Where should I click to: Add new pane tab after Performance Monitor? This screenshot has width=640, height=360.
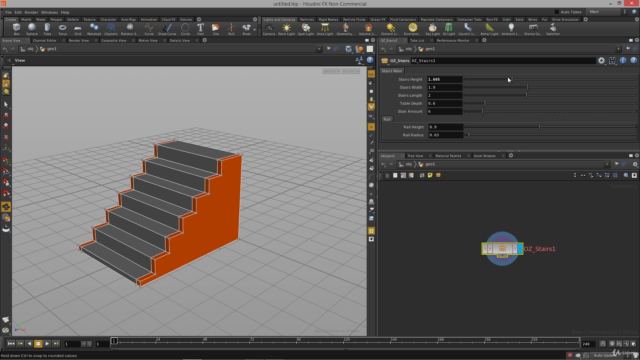484,40
